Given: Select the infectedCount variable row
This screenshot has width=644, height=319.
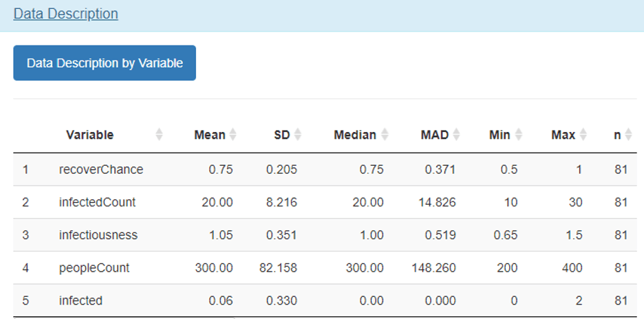Looking at the screenshot, I should point(97,202).
